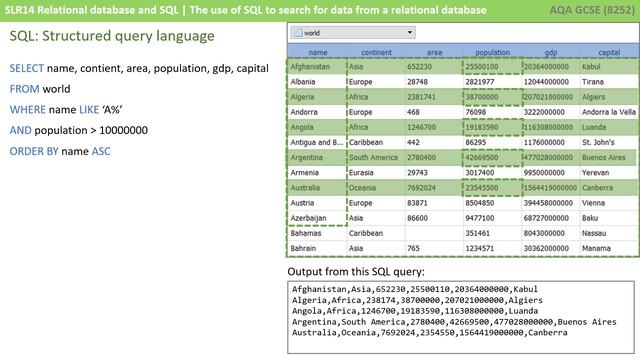
Task: Click the AQA GCSE (8252) label
Action: 592,10
